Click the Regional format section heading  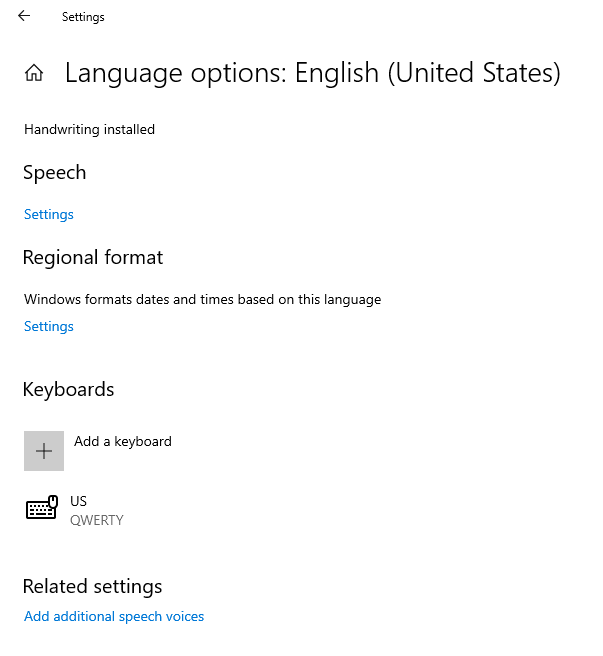(93, 257)
